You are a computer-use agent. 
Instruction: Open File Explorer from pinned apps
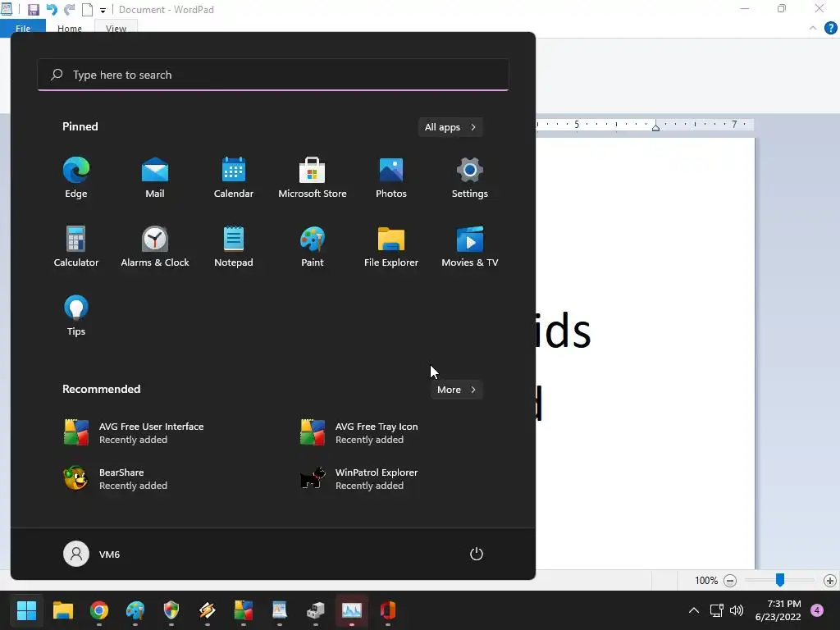(391, 246)
